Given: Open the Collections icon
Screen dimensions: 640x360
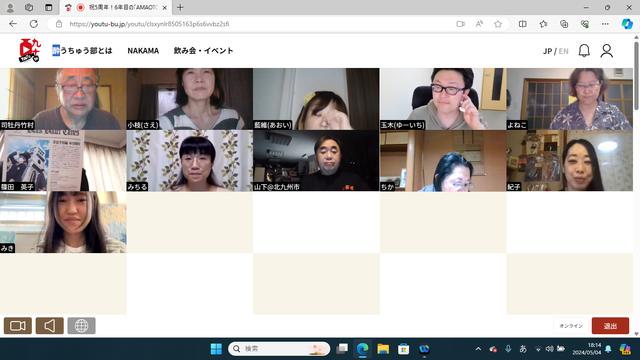Looking at the screenshot, I should pyautogui.click(x=564, y=24).
